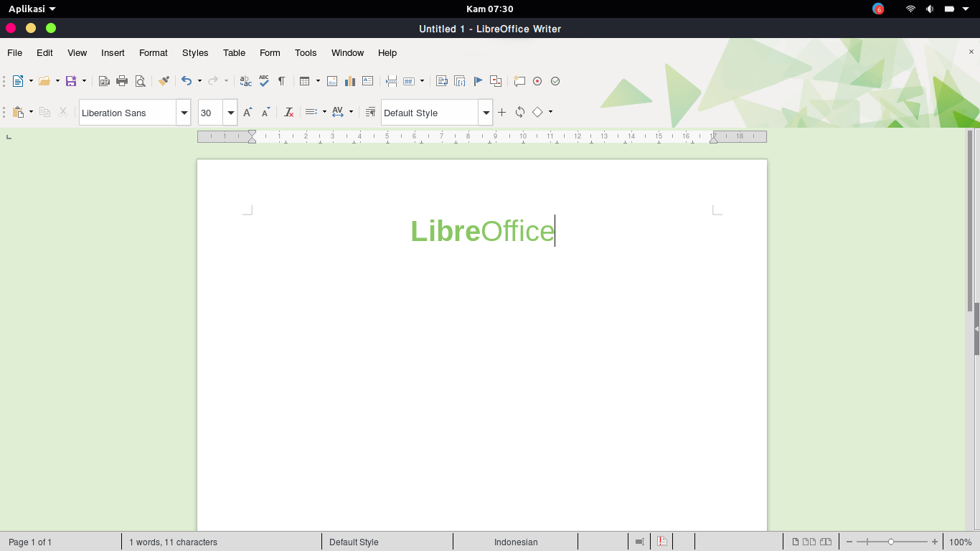Screen dimensions: 980x551
Task: Select single-page view in status bar
Action: coord(796,542)
